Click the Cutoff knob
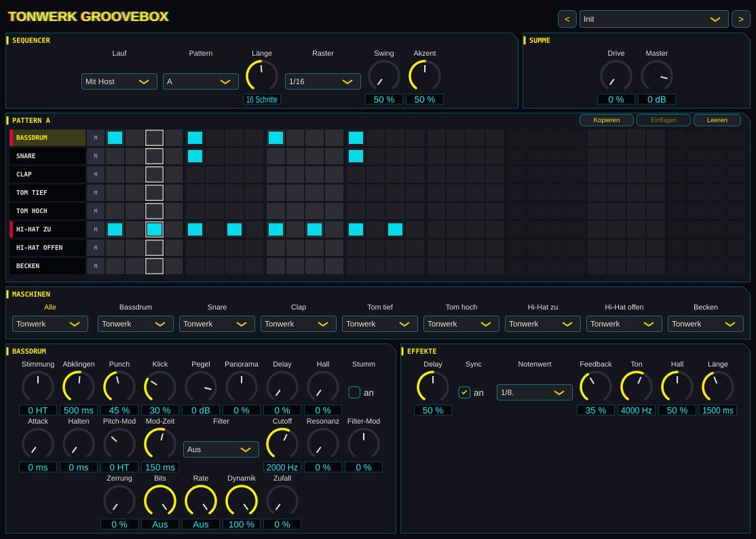This screenshot has width=756, height=539. pyautogui.click(x=282, y=443)
